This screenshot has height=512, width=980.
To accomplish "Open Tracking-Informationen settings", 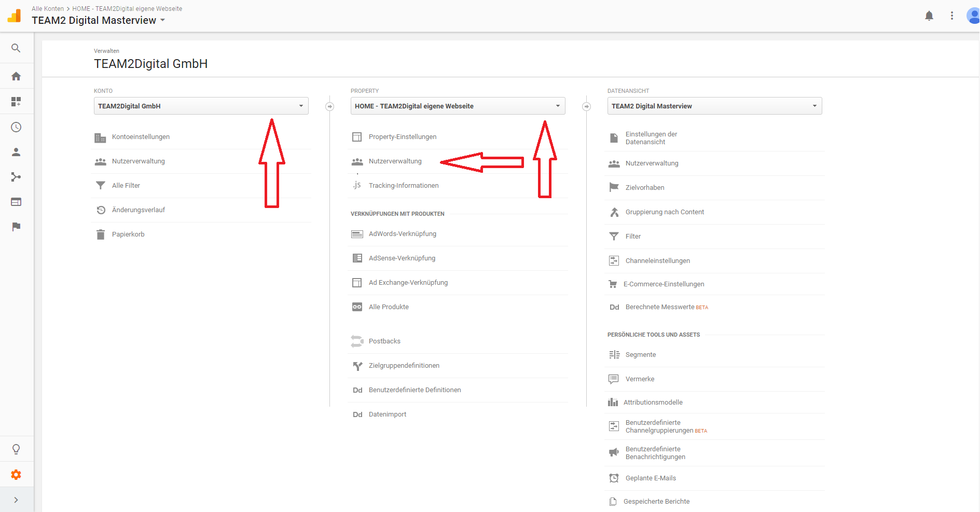I will pos(404,185).
